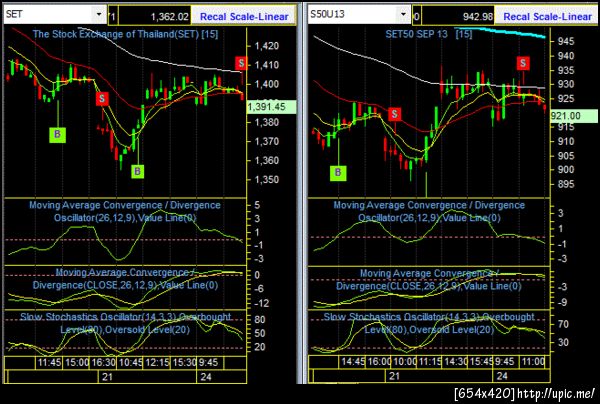Click the 1,350 price axis label
600x404 pixels.
pyautogui.click(x=267, y=179)
